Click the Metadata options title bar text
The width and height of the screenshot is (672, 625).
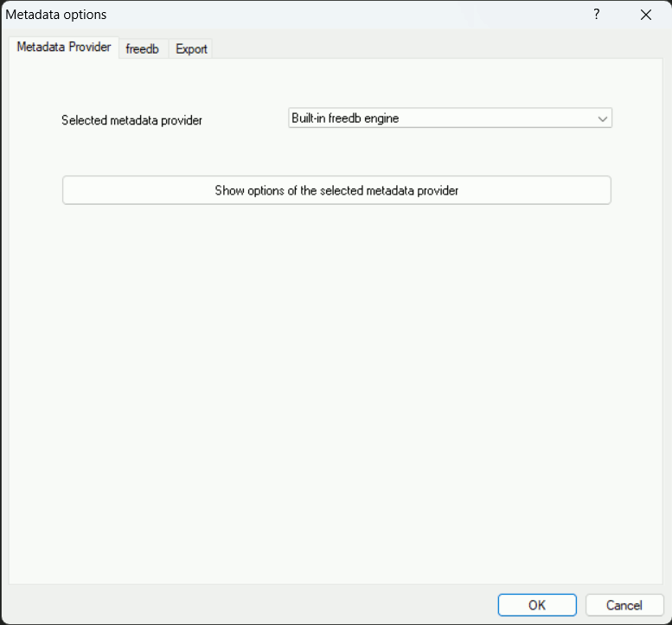(56, 15)
